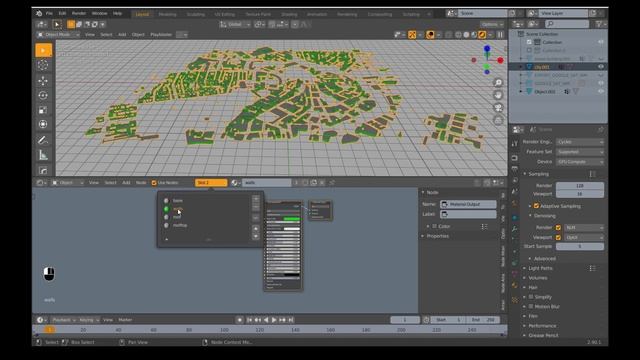Adjust the Start Sample value field
640x360 pixels.
(580, 246)
